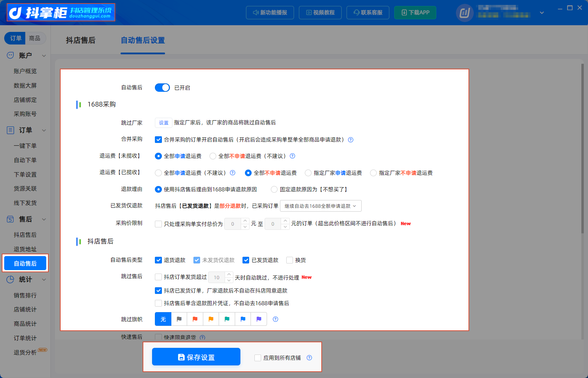Click the user avatar icon

465,13
